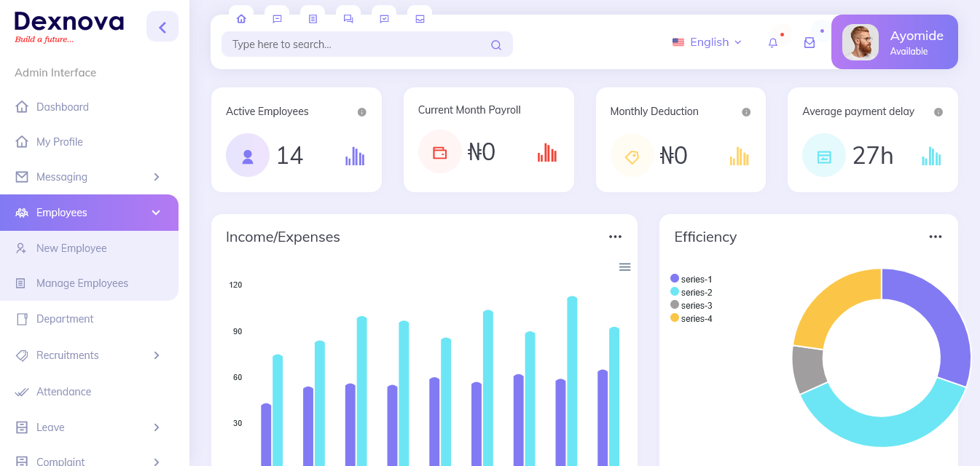Click in the 'Type here to search' field
Viewport: 980px width, 466px height.
click(x=357, y=44)
